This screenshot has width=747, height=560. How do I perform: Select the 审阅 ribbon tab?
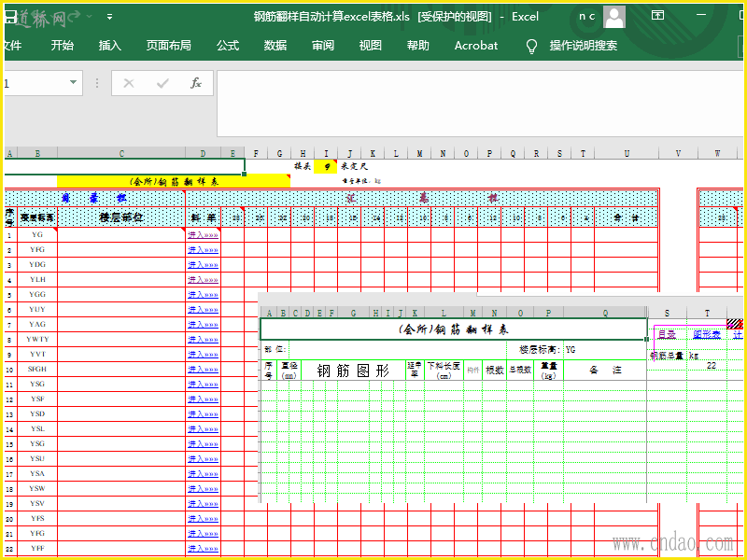(323, 46)
